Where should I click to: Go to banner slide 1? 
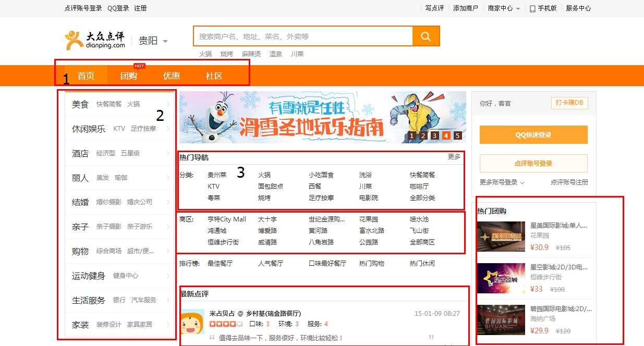(412, 136)
